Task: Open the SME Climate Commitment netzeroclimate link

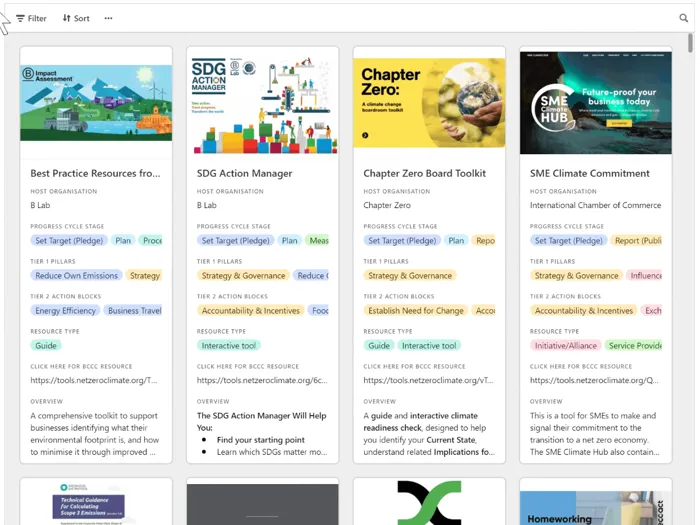Action: tap(594, 380)
